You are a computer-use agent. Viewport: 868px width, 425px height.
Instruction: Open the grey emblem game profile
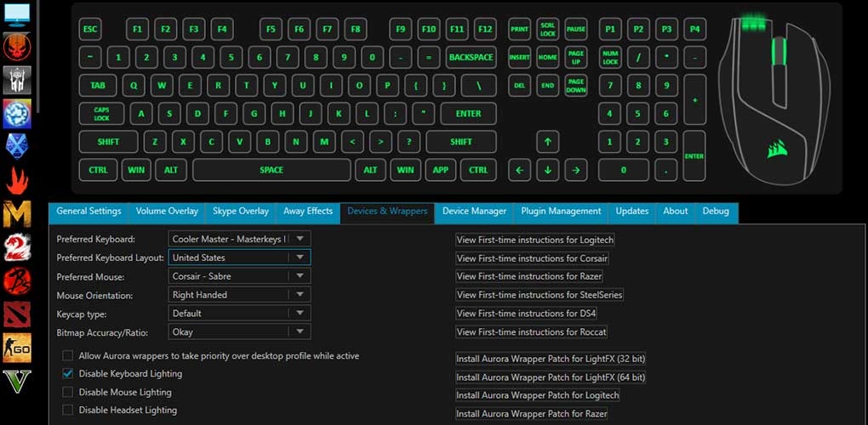[x=17, y=80]
